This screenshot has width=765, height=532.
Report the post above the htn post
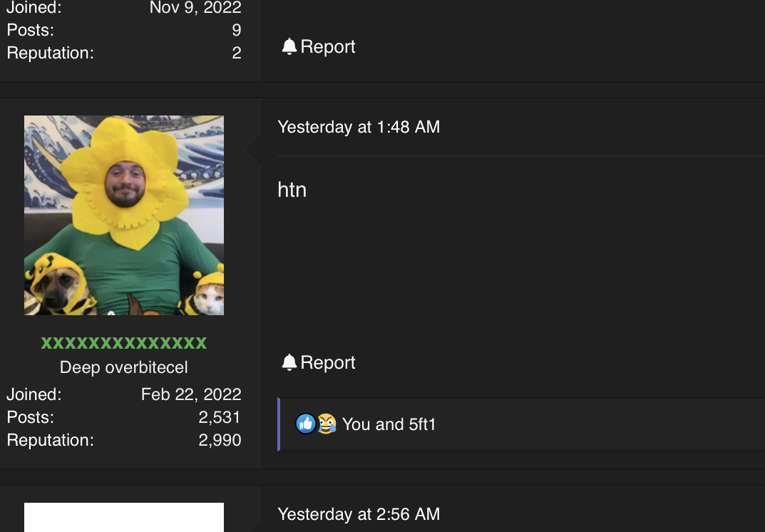coord(319,46)
